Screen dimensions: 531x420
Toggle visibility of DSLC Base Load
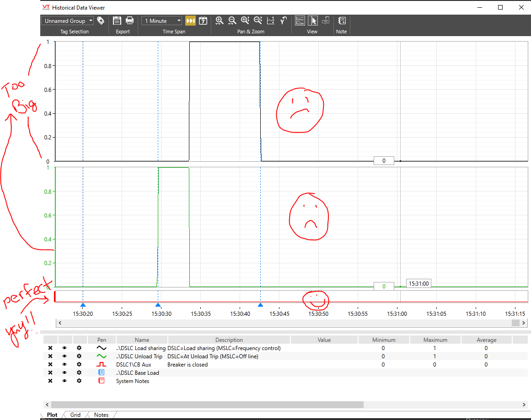[64, 372]
